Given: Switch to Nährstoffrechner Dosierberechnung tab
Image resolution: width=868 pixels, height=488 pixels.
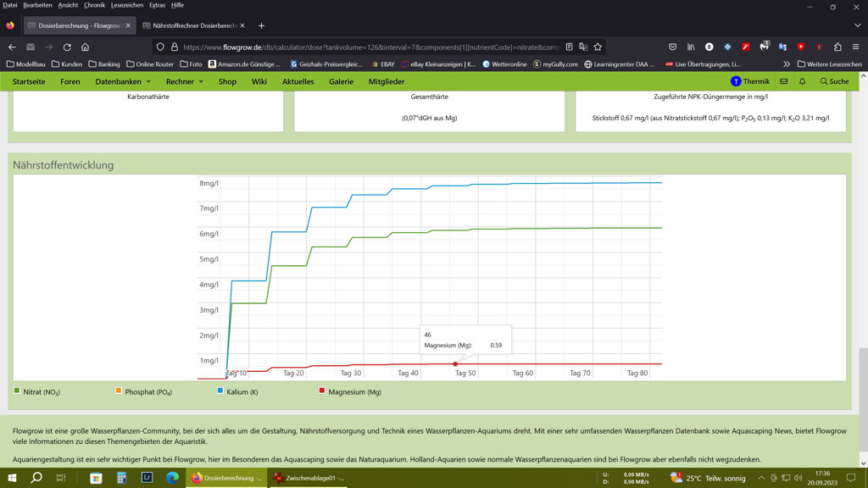Looking at the screenshot, I should 193,25.
